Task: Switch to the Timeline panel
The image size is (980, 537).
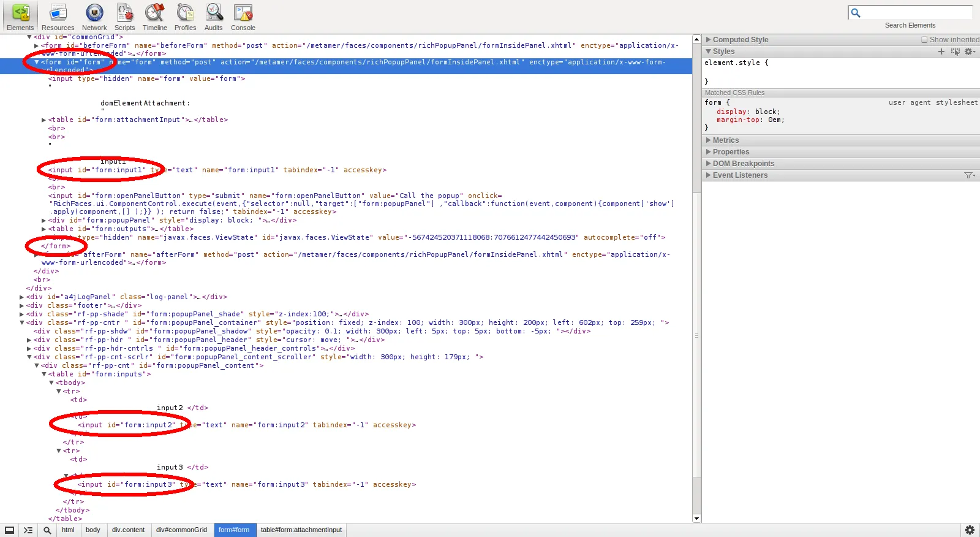Action: coord(154,17)
